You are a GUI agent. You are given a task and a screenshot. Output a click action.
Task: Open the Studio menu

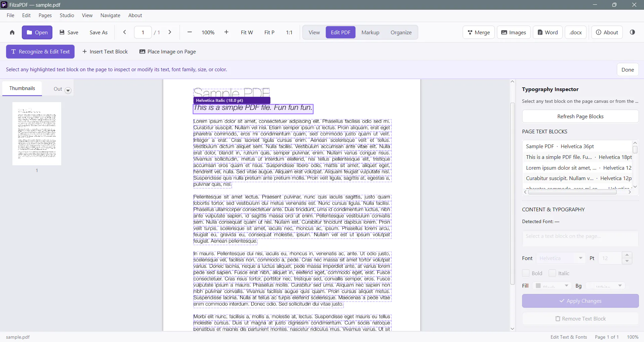(67, 15)
